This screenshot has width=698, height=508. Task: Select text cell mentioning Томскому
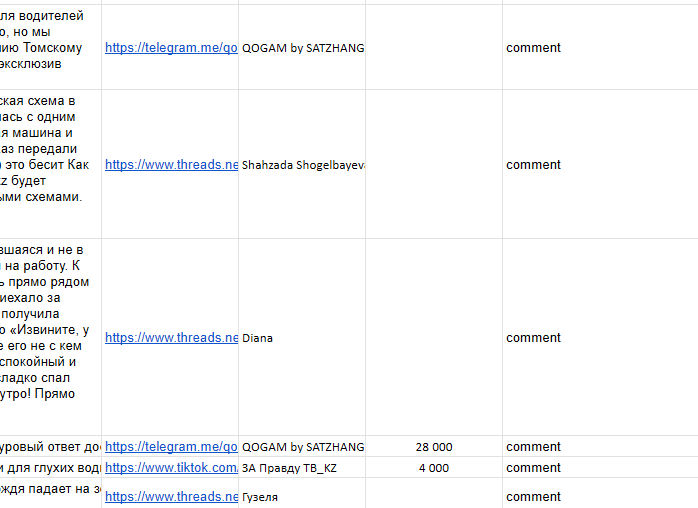[50, 48]
